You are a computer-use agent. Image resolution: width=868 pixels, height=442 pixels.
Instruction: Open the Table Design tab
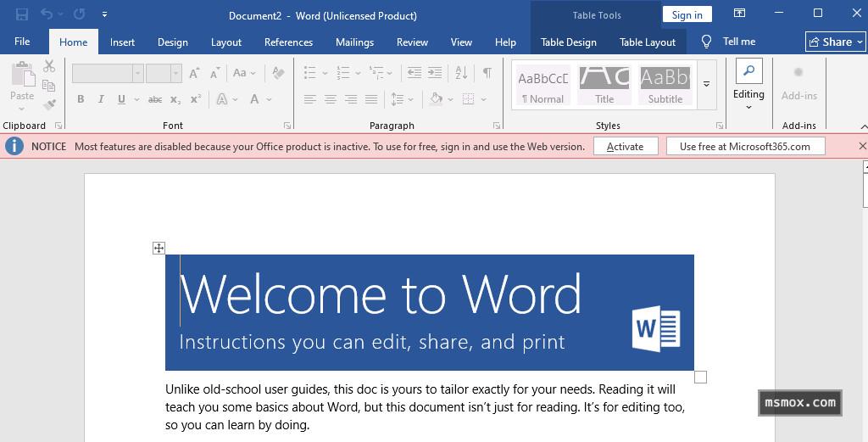point(568,42)
